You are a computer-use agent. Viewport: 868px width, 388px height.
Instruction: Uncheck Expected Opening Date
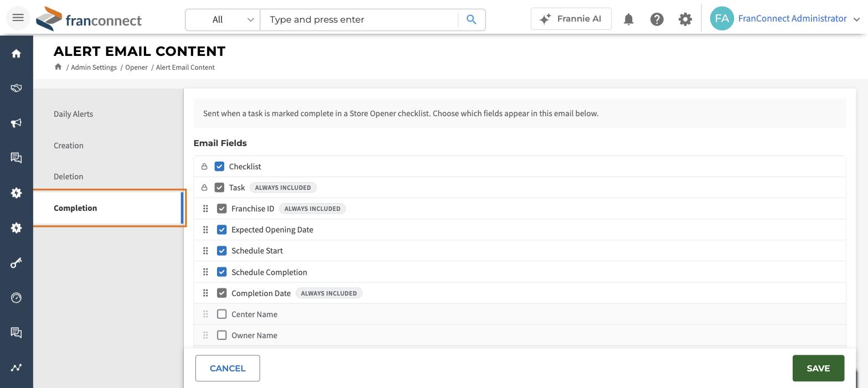[221, 230]
